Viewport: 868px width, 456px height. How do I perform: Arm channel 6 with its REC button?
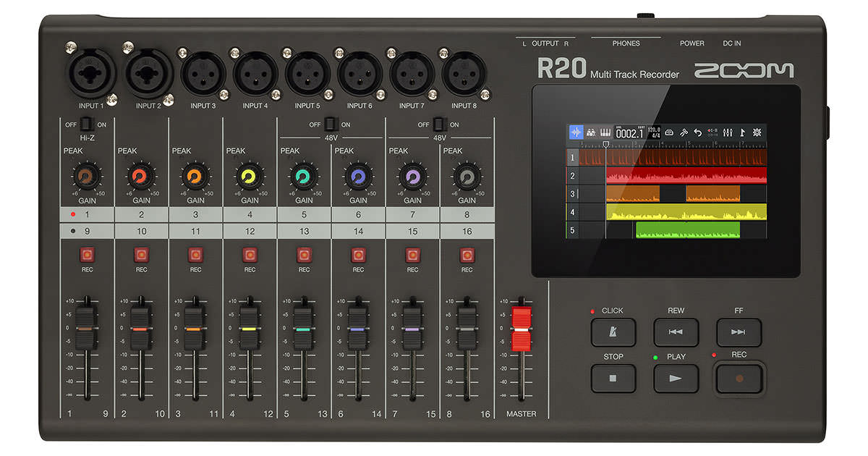tap(358, 255)
